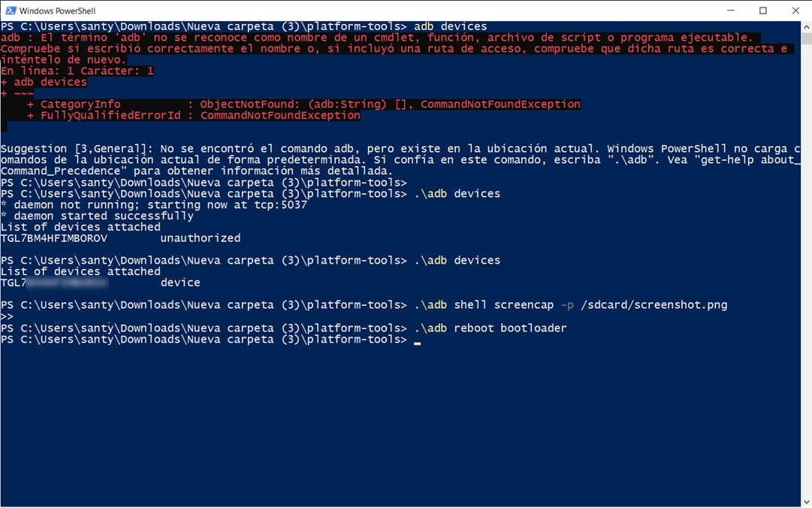Click the vertical scrollbar thumb
Screen dimensions: 812x508
click(x=806, y=38)
